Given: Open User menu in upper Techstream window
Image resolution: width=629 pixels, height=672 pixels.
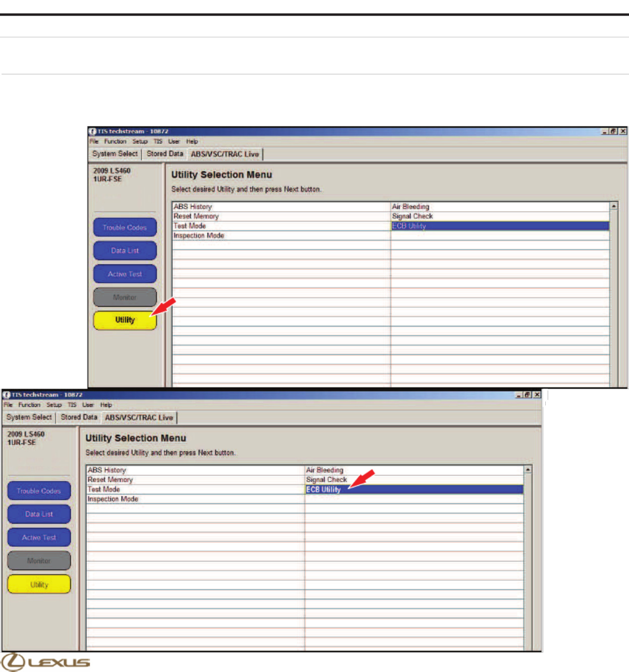Looking at the screenshot, I should pyautogui.click(x=174, y=142).
